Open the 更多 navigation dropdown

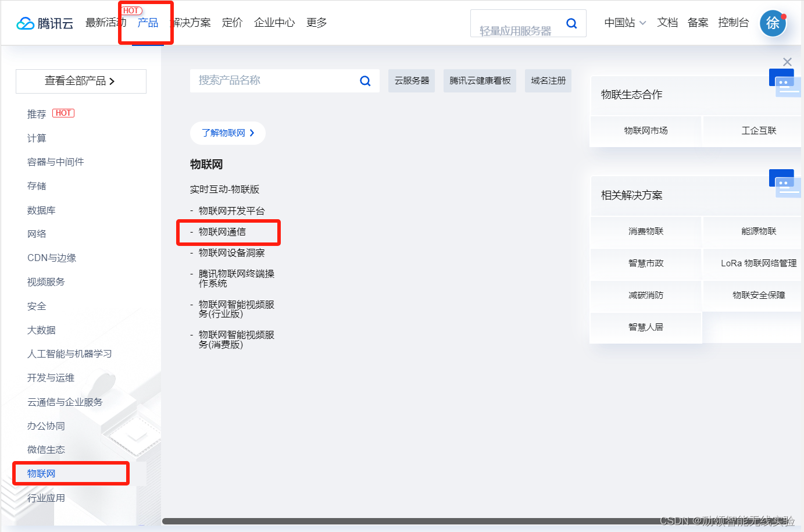tap(317, 23)
